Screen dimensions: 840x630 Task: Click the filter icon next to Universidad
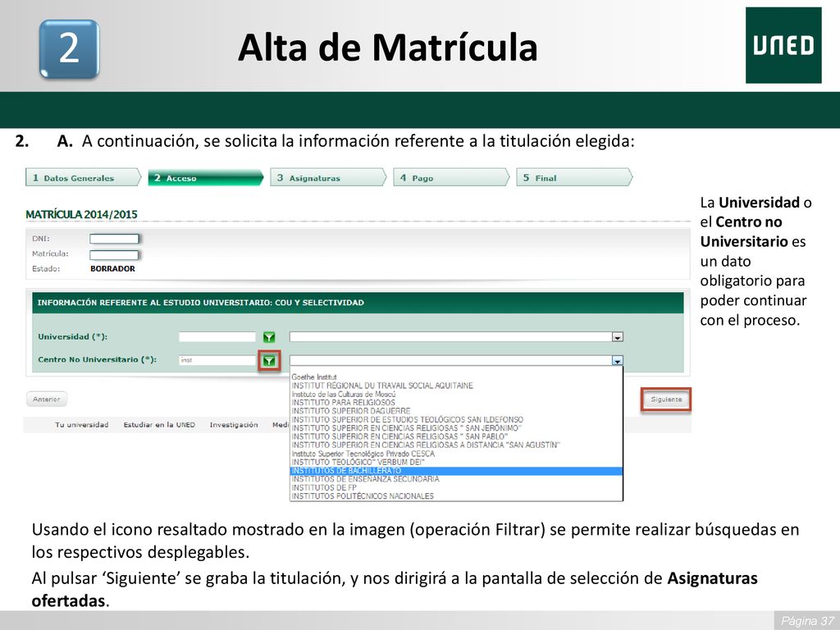pyautogui.click(x=269, y=337)
